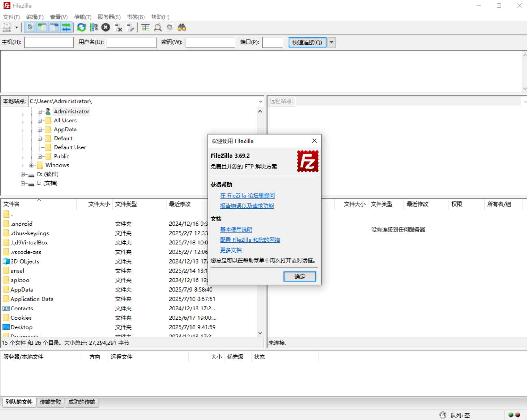Toggle the transfer queue pane

click(x=67, y=27)
